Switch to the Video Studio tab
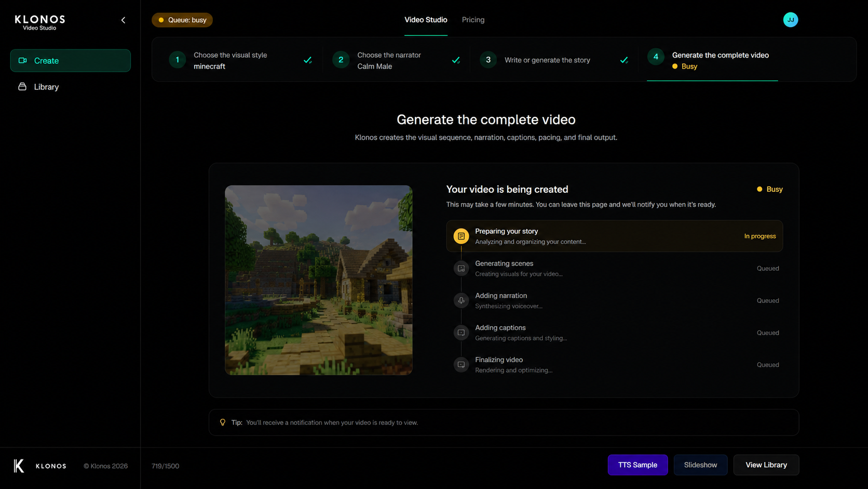Viewport: 868px width, 489px height. click(426, 20)
